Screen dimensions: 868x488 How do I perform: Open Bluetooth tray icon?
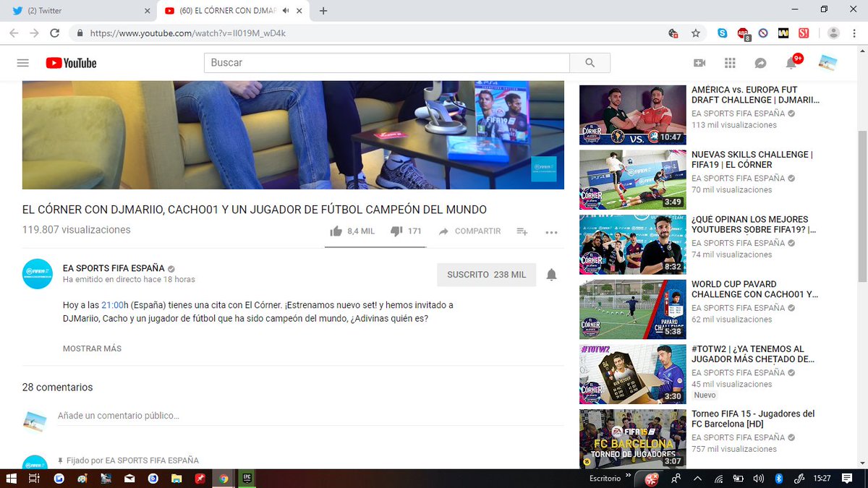pos(779,478)
